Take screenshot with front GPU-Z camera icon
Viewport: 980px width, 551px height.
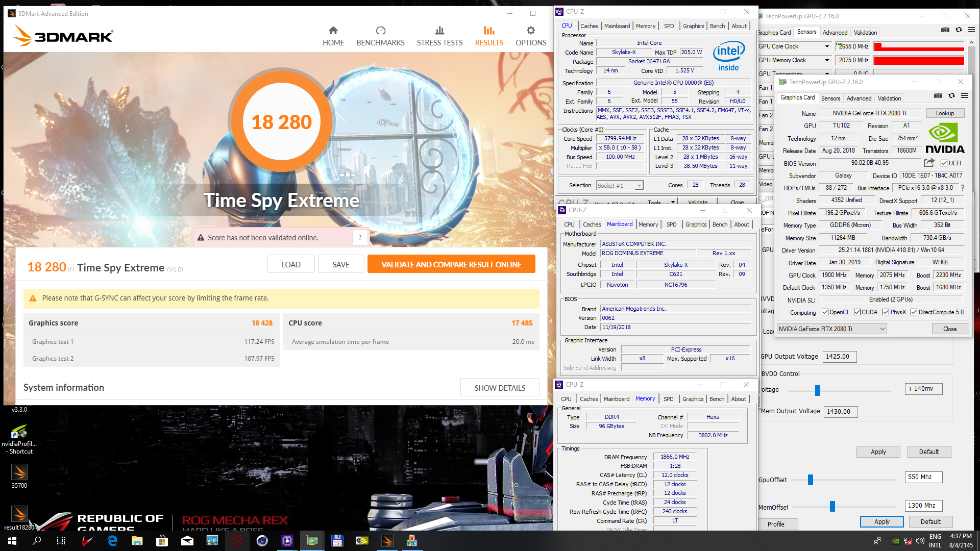[x=938, y=95]
